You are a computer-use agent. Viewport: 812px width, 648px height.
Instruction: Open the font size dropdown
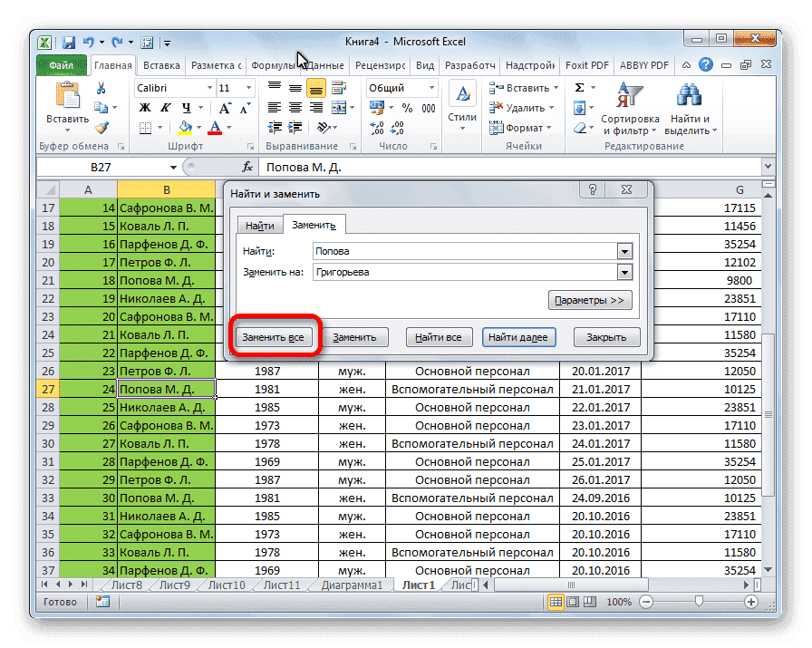pyautogui.click(x=248, y=87)
